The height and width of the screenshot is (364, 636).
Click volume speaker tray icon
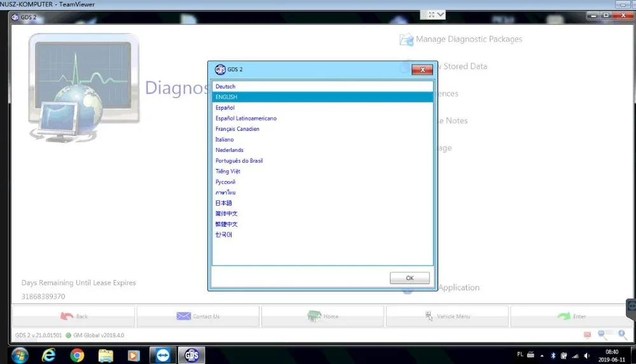(586, 356)
